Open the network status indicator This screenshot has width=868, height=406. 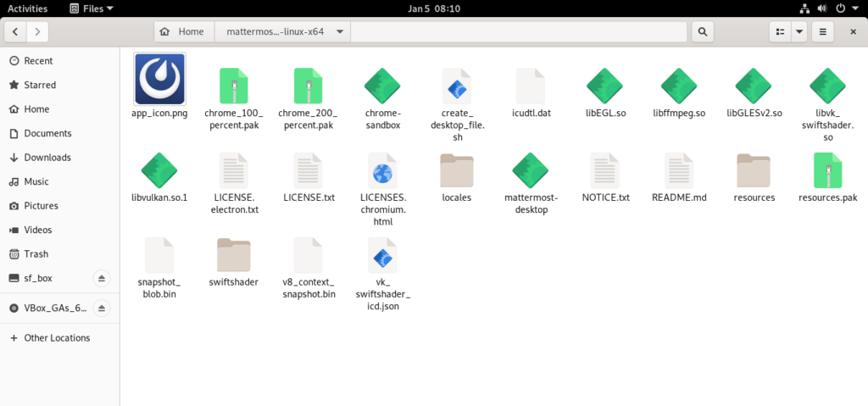coord(805,8)
